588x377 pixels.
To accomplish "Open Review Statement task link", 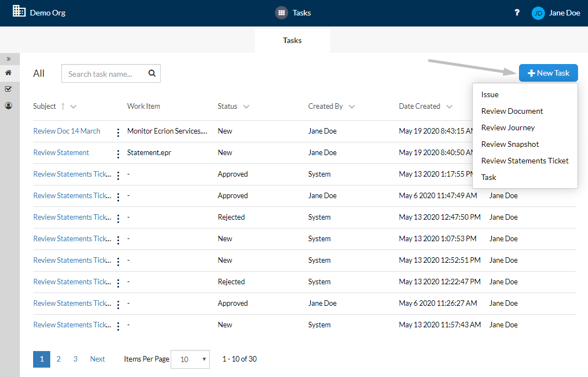I will coord(61,152).
